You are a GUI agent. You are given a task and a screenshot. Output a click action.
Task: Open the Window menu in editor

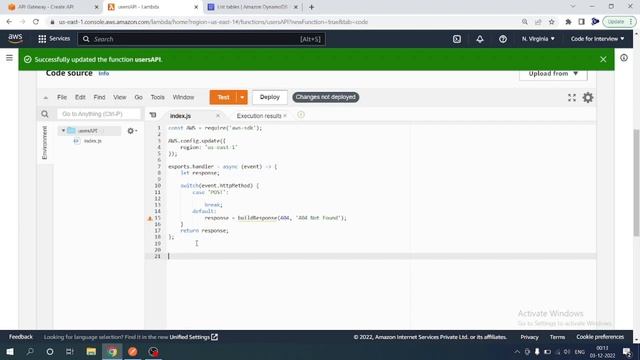183,97
